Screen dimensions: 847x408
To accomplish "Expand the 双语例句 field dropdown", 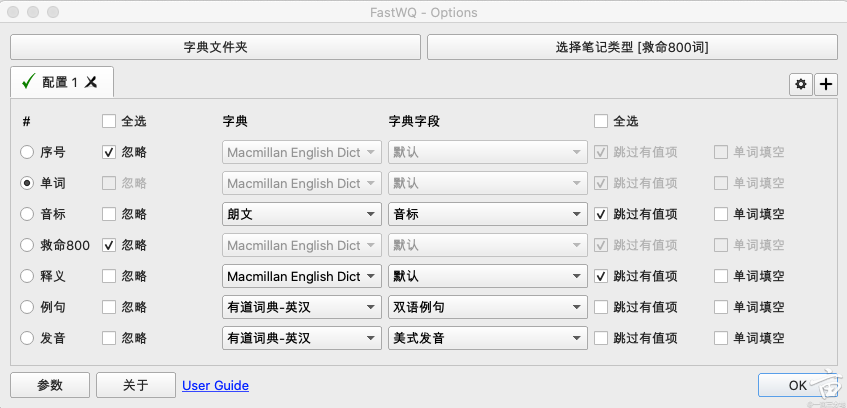I will click(486, 307).
